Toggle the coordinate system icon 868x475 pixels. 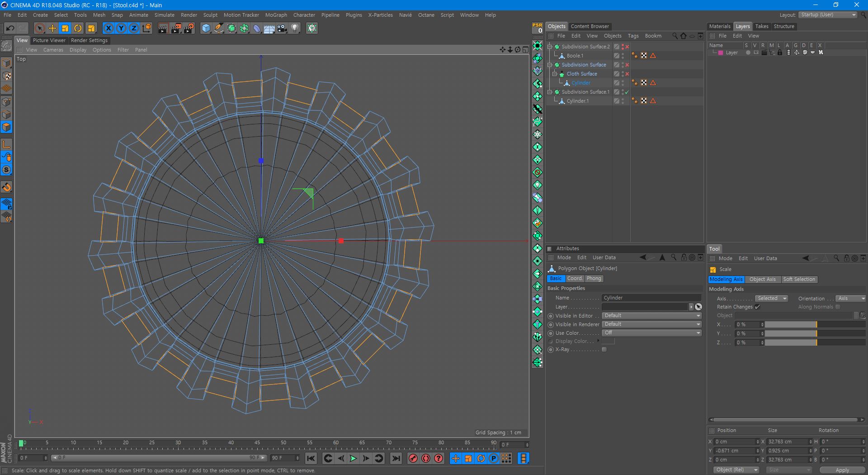(x=146, y=28)
